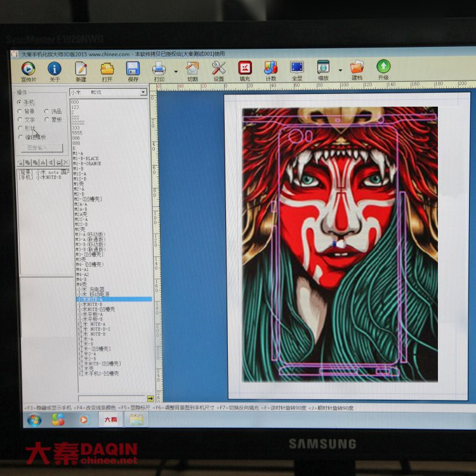This screenshot has height=476, width=476.
Task: Pick model M1S-A from list
Action: click(80, 174)
